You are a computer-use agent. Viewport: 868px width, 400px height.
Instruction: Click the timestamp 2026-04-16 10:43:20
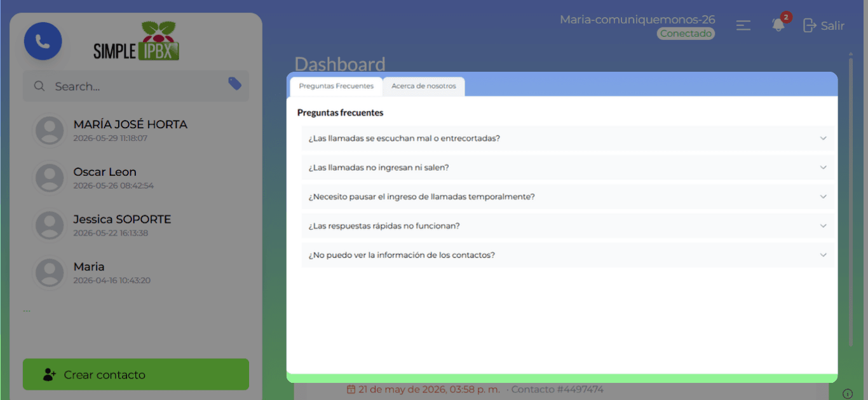pos(112,280)
